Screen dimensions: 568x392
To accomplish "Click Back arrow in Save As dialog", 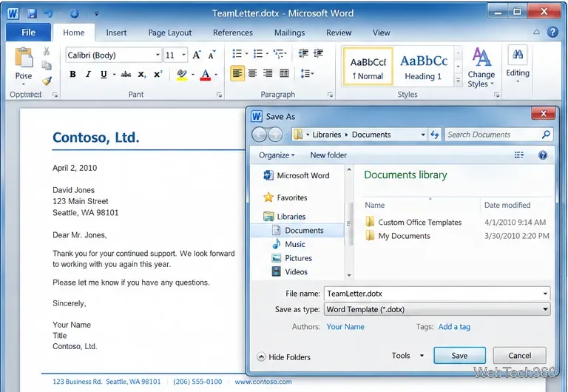I will (x=259, y=135).
